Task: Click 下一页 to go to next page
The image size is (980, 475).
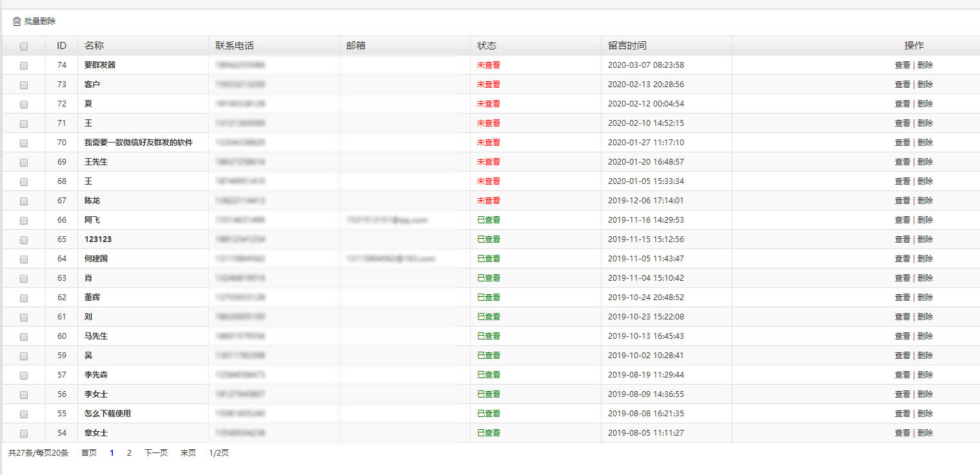Action: click(156, 453)
